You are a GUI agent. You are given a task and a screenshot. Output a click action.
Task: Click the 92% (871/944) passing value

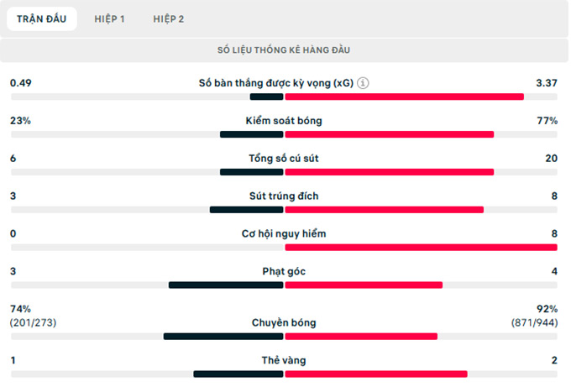point(535,316)
